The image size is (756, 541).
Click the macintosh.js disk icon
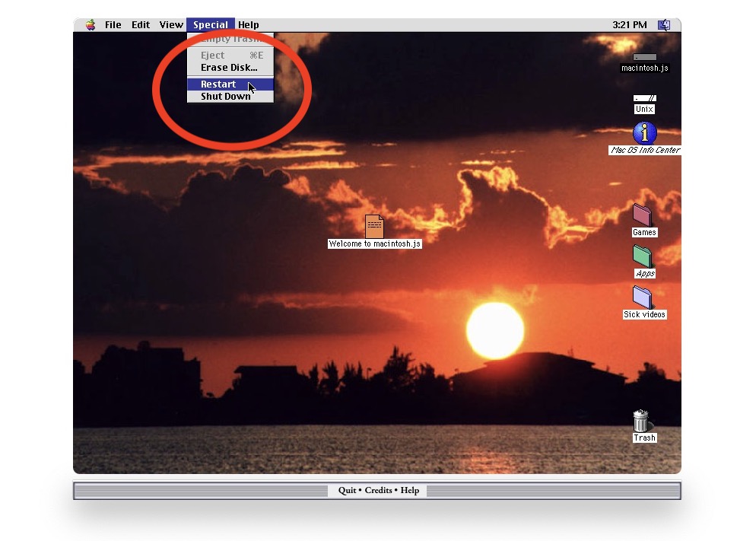[644, 58]
